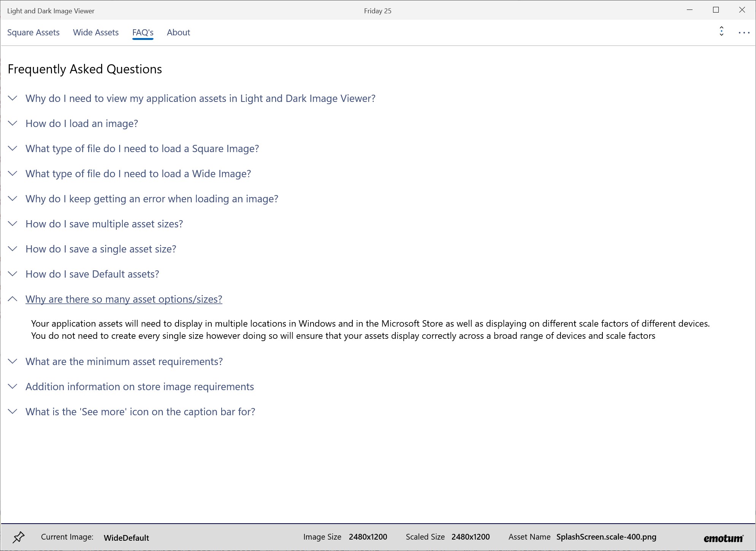Viewport: 756px width, 551px height.
Task: Open 'How do I save multiple asset sizes?'
Action: point(104,224)
